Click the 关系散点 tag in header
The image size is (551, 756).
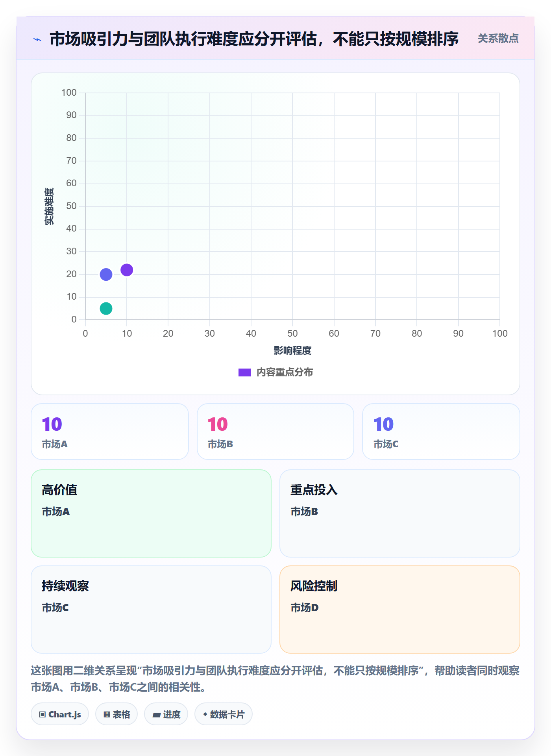pos(498,39)
